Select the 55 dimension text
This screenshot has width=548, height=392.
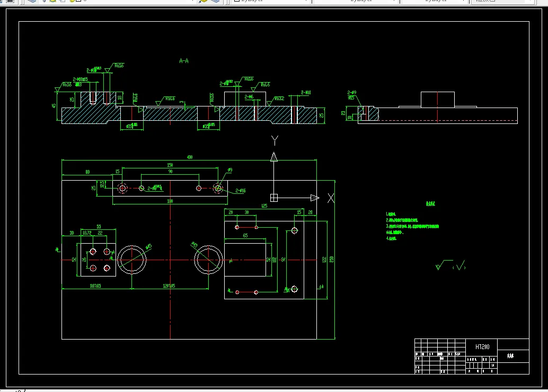[99, 227]
